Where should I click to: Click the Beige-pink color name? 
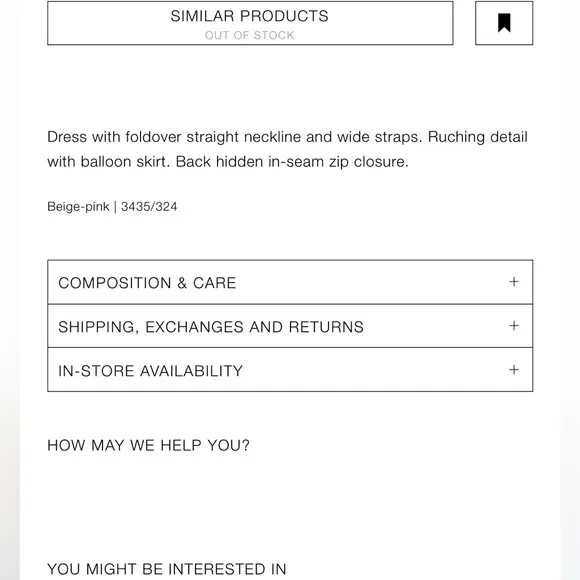point(78,206)
